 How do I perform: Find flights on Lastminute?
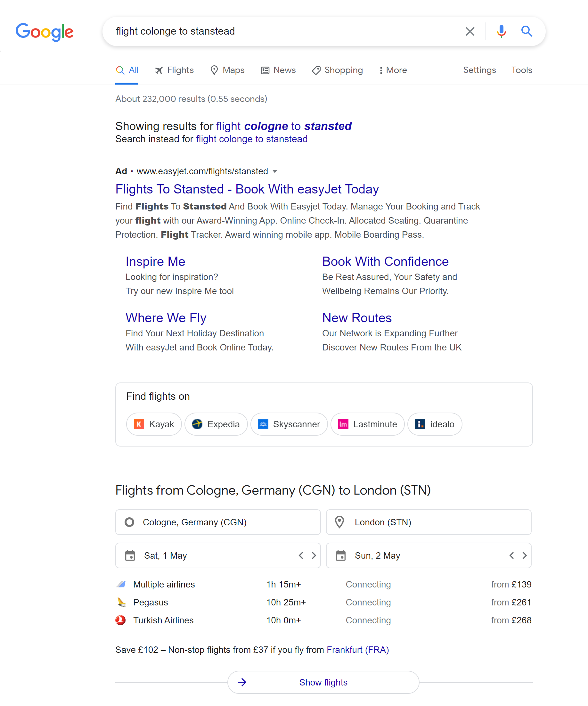[368, 424]
